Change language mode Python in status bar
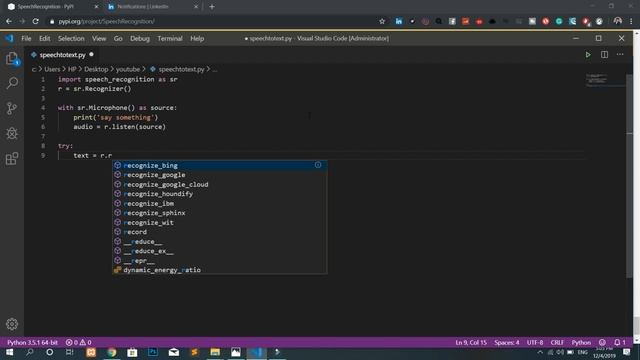 tap(581, 342)
